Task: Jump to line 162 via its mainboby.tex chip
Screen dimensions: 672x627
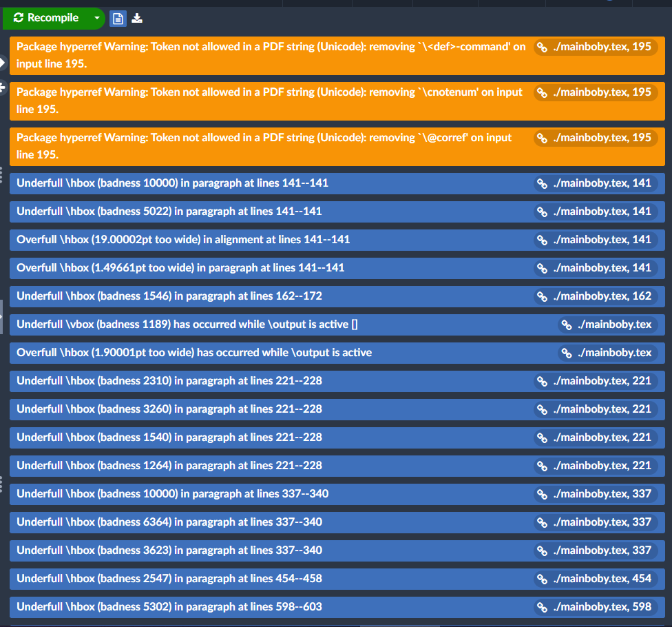Action: click(x=596, y=296)
